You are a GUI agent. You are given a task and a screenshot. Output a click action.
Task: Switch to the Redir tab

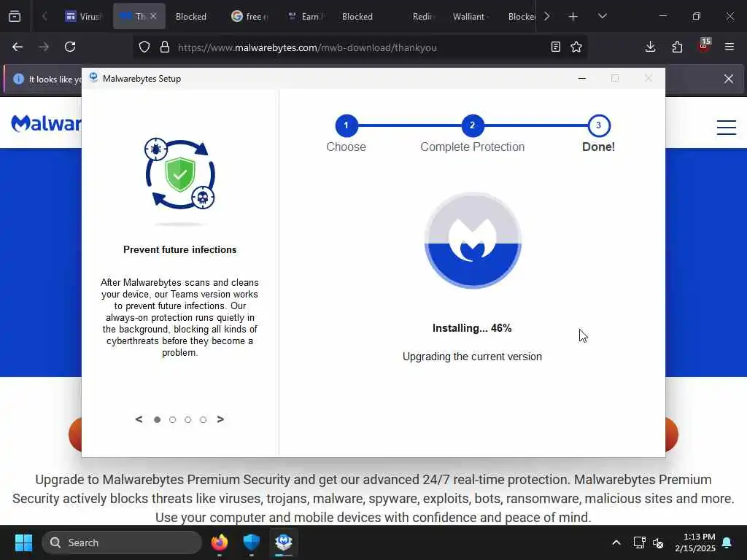423,16
